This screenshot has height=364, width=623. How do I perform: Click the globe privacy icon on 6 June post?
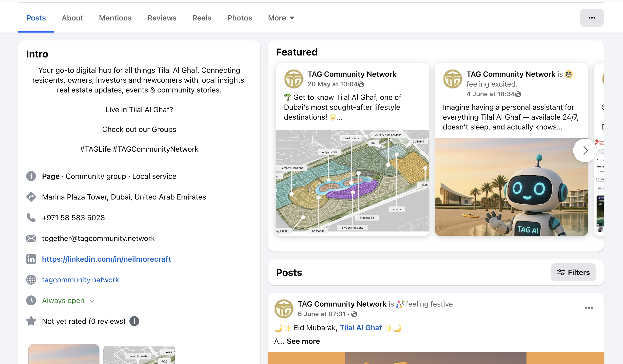click(354, 314)
